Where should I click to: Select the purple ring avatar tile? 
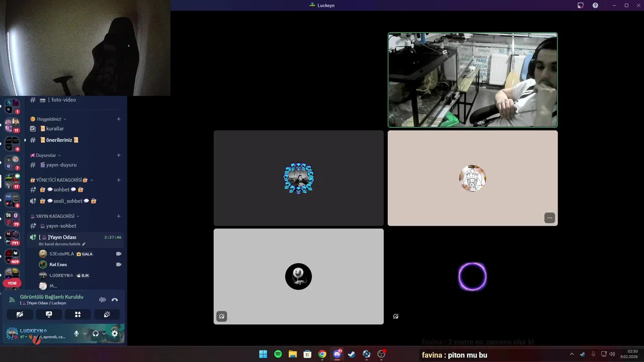(x=472, y=277)
